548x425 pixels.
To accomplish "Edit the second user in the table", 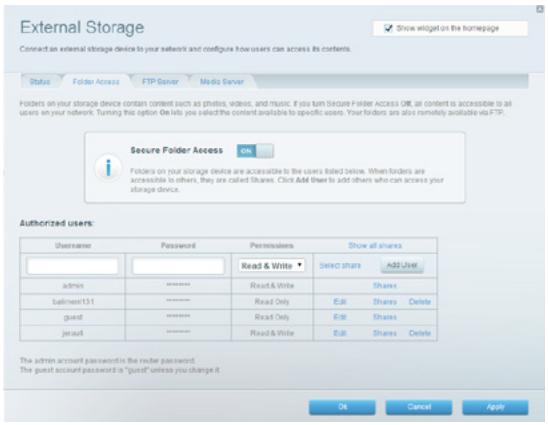I will (340, 301).
